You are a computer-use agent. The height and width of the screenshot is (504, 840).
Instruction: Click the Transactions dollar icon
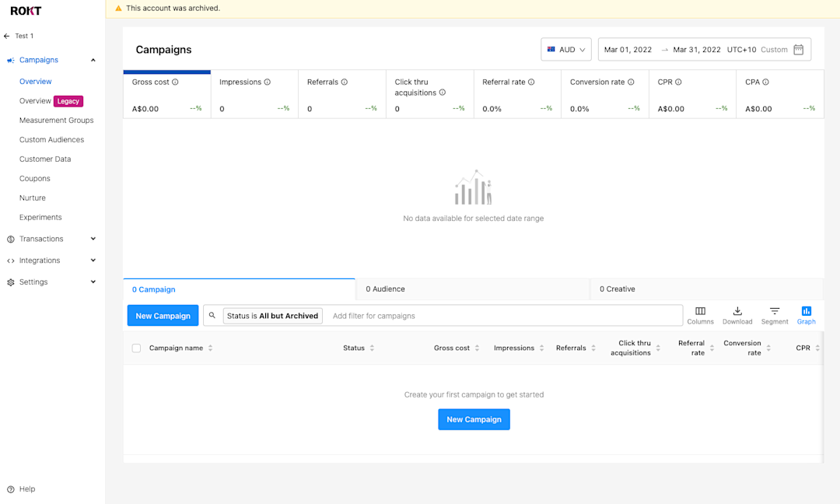click(11, 240)
